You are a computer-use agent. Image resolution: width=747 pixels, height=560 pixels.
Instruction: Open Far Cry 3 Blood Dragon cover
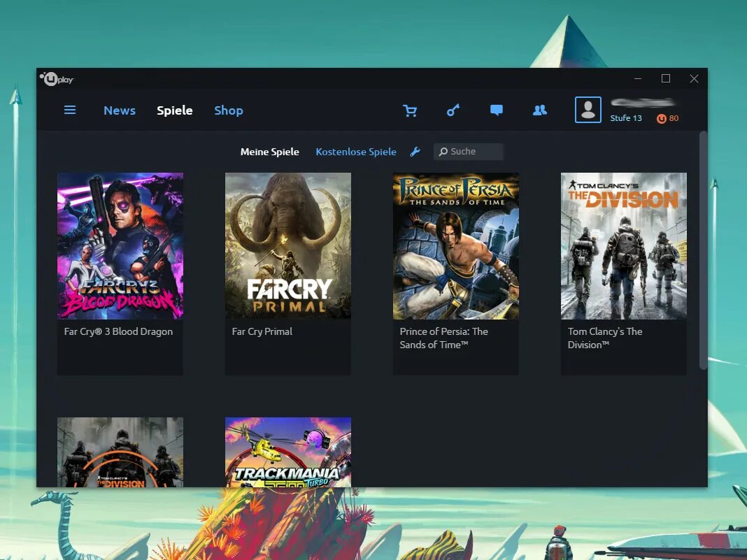click(120, 245)
